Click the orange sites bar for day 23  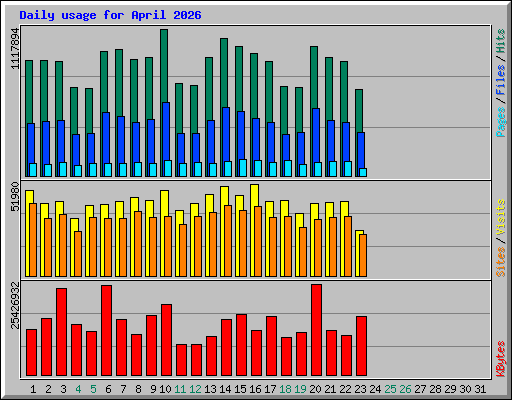[363, 255]
